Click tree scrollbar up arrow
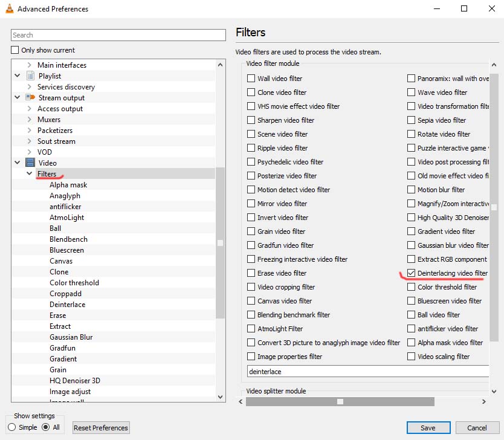 point(220,65)
